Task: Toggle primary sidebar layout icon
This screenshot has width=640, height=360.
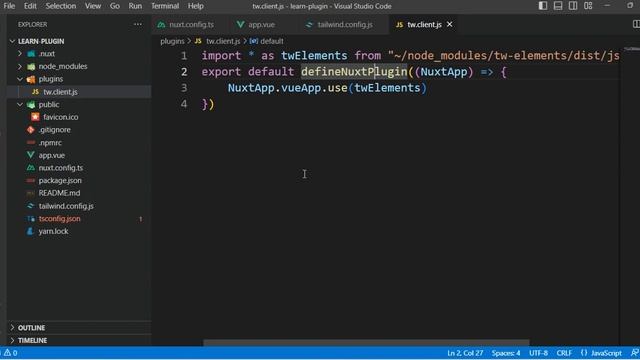Action: pos(543,6)
